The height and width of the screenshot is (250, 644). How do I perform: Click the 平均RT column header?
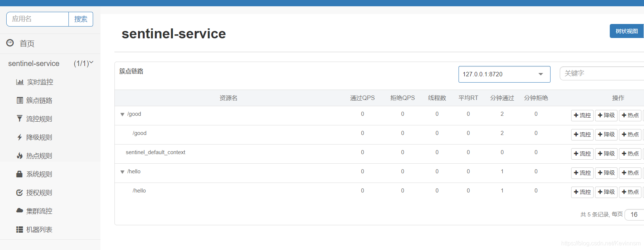[x=468, y=98]
